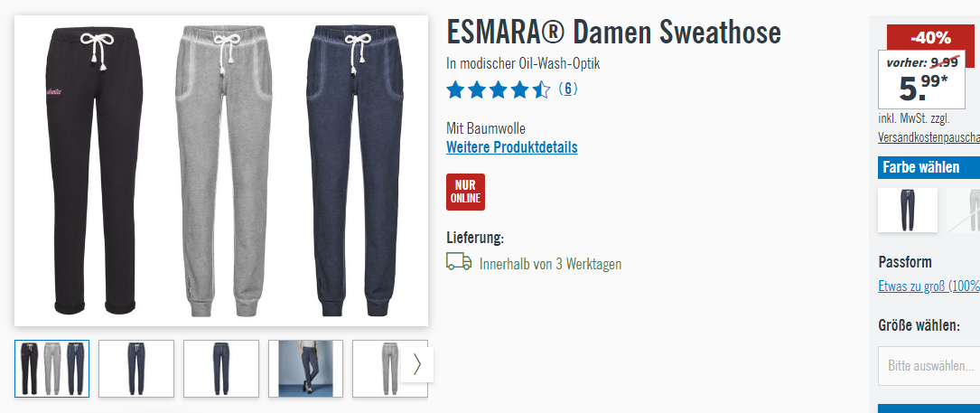The height and width of the screenshot is (413, 980).
Task: Open the review count link (6)
Action: click(567, 89)
